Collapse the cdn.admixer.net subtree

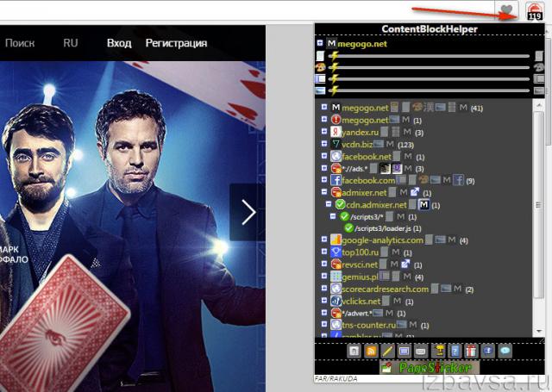tap(329, 204)
